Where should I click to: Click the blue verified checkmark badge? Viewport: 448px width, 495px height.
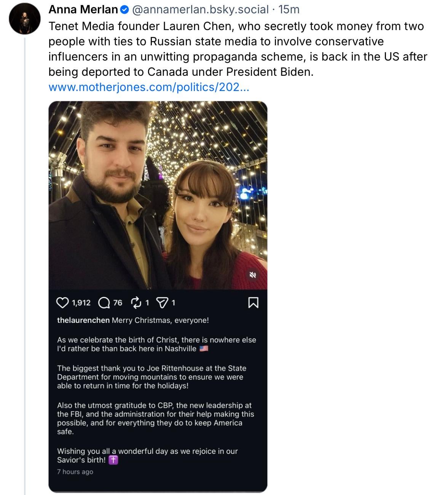[x=124, y=10]
